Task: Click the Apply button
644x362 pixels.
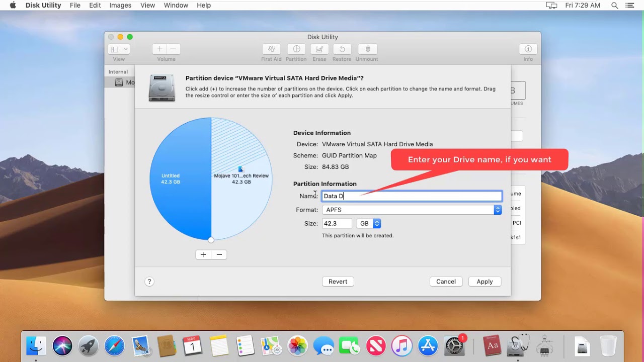Action: [485, 282]
